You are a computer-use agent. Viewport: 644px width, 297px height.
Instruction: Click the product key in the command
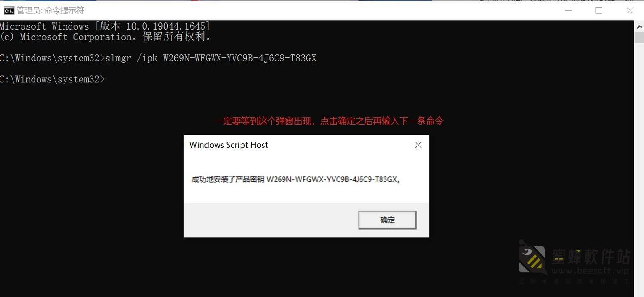tap(240, 58)
